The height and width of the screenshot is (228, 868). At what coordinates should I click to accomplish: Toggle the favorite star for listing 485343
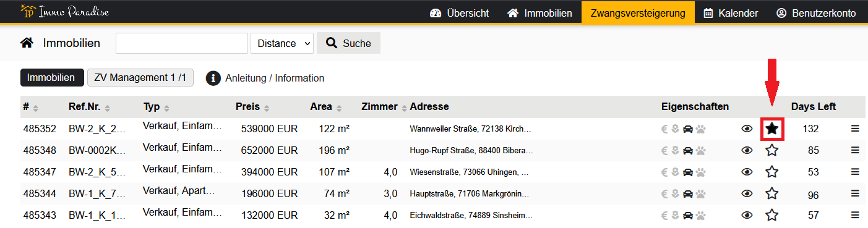pyautogui.click(x=771, y=215)
